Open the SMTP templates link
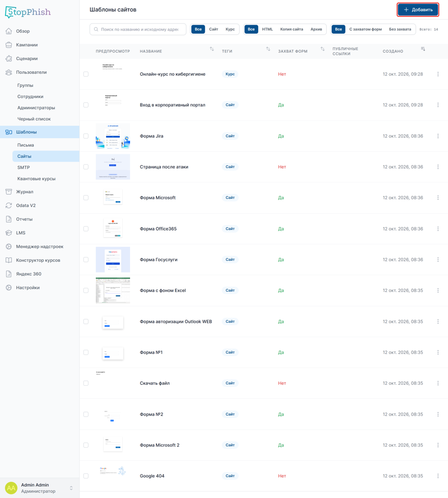This screenshot has height=498, width=448. (24, 168)
